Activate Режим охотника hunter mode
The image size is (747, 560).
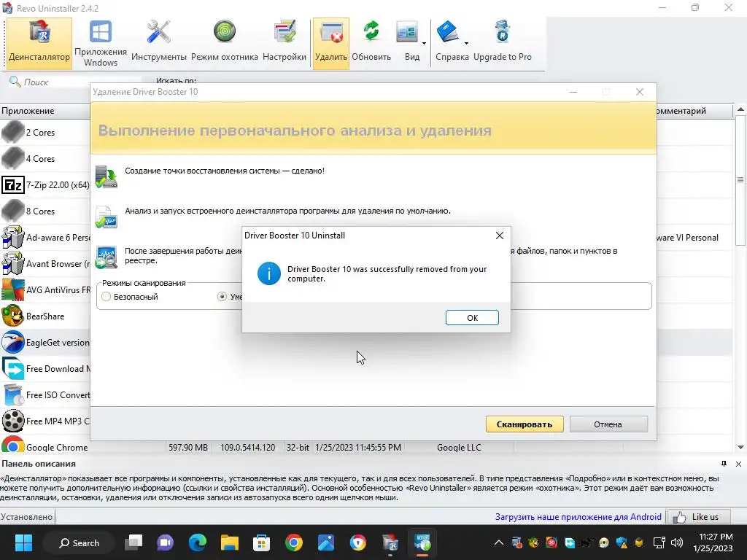tap(225, 43)
